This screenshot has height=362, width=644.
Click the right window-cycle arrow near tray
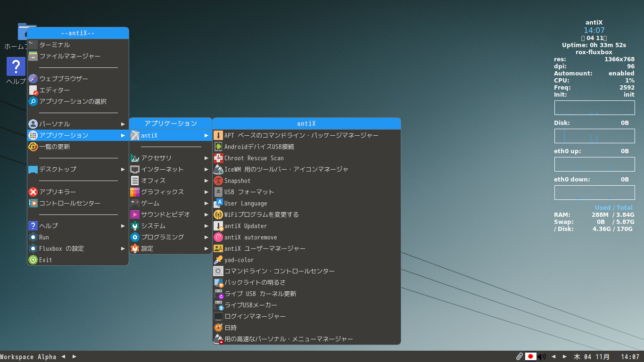click(x=565, y=356)
